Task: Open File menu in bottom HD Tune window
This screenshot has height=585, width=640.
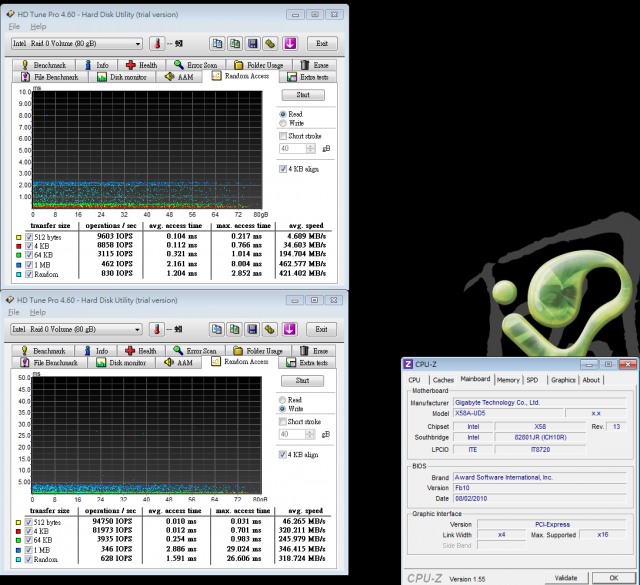Action: (13, 312)
